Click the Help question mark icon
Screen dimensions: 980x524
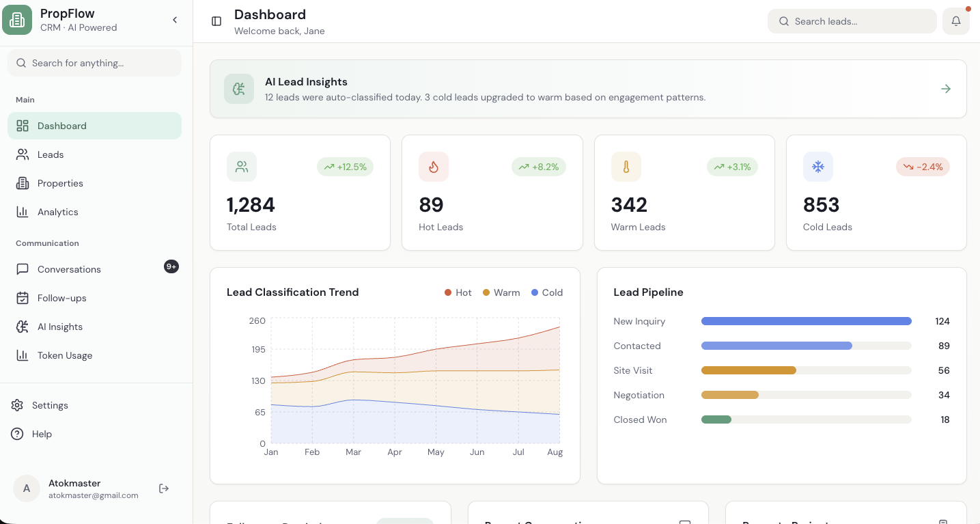pyautogui.click(x=17, y=434)
